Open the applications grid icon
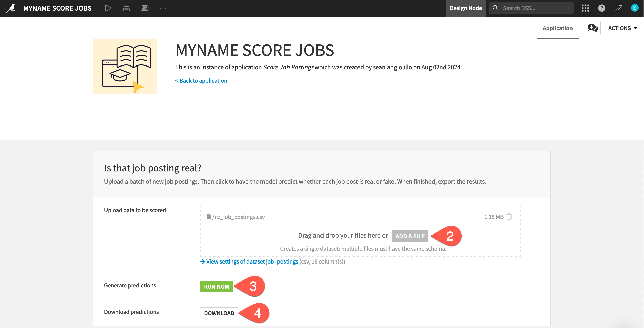Viewport: 644px width, 328px height. click(585, 8)
